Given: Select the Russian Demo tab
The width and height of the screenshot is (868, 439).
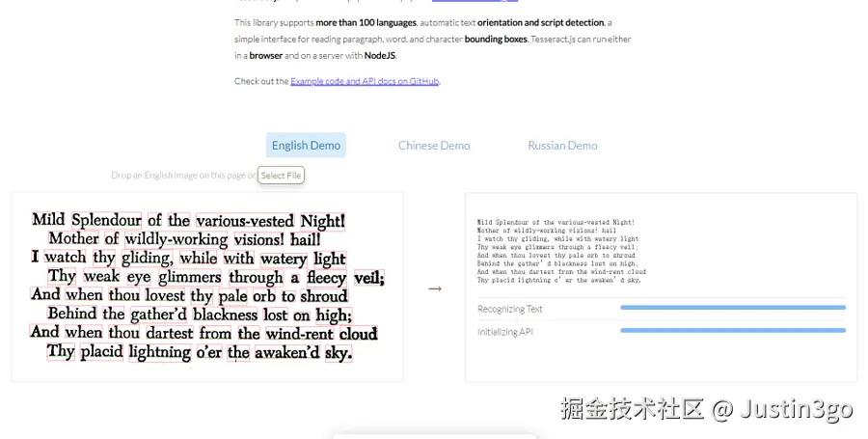Looking at the screenshot, I should tap(562, 145).
